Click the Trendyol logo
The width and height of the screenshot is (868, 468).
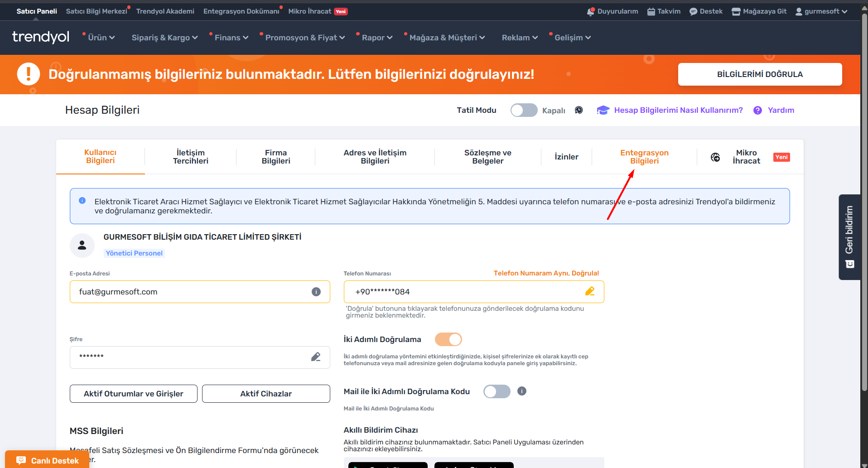coord(41,37)
